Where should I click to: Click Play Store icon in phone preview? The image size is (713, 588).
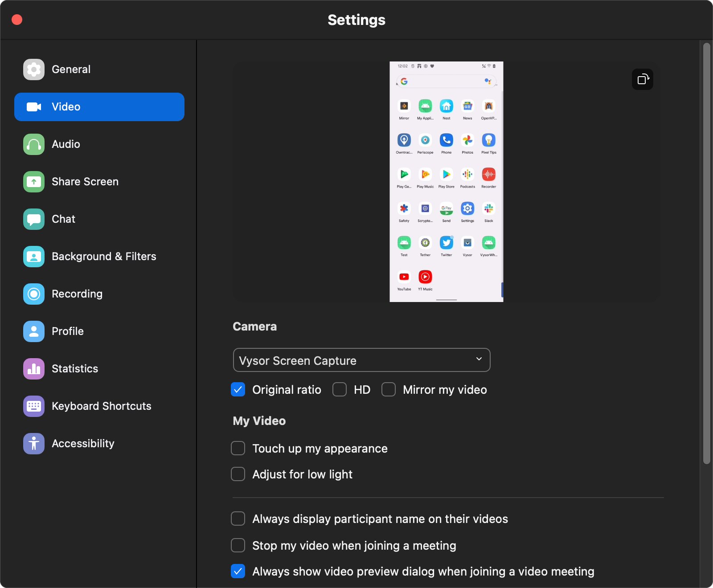447,174
